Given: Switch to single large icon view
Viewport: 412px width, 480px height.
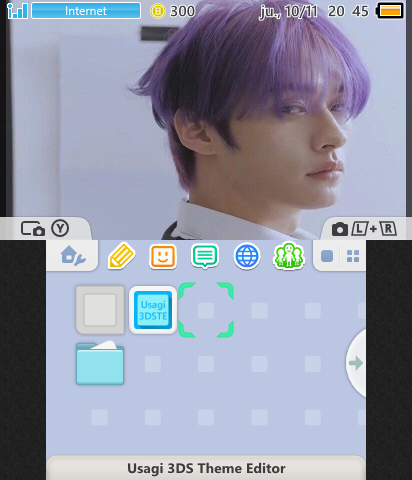Looking at the screenshot, I should click(x=327, y=256).
